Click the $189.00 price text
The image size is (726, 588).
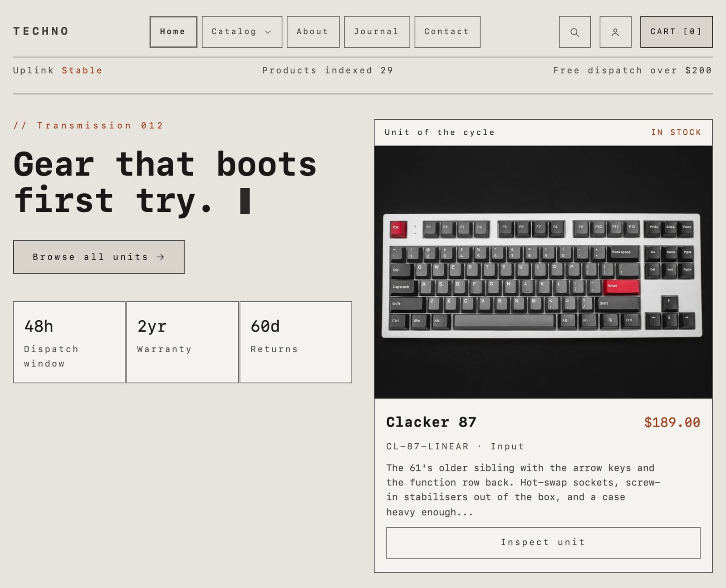tap(672, 422)
